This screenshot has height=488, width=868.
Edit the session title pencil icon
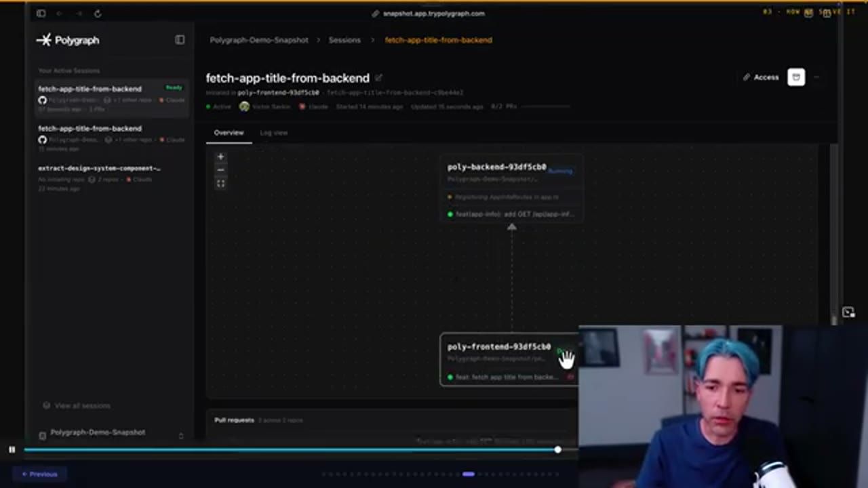pos(378,78)
